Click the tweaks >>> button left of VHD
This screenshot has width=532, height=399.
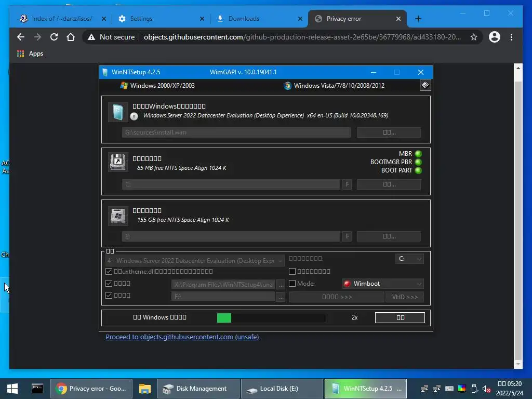coord(337,297)
